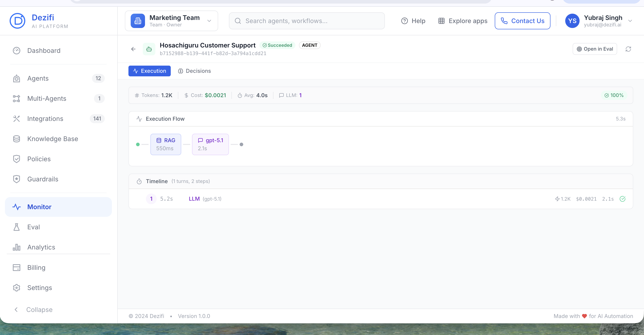Viewport: 644px width, 335px height.
Task: Click the Tokens 1.2K stat
Action: [154, 95]
